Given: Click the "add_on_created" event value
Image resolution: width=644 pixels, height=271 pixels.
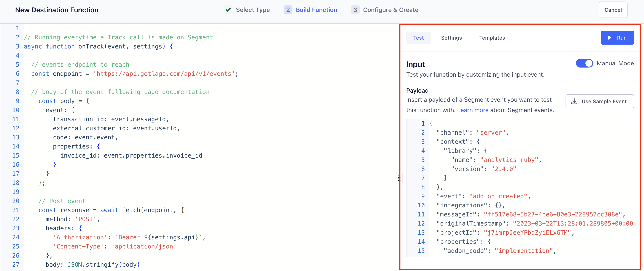Looking at the screenshot, I should (498, 196).
